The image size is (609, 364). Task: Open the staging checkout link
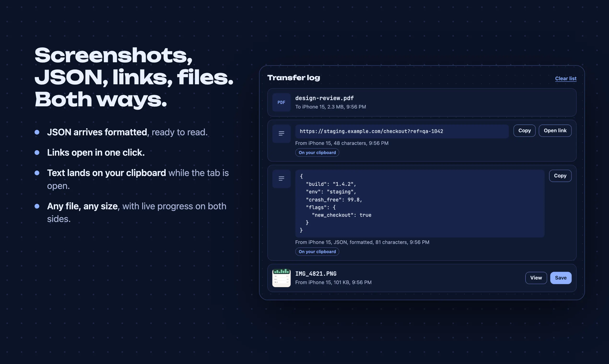tap(555, 131)
